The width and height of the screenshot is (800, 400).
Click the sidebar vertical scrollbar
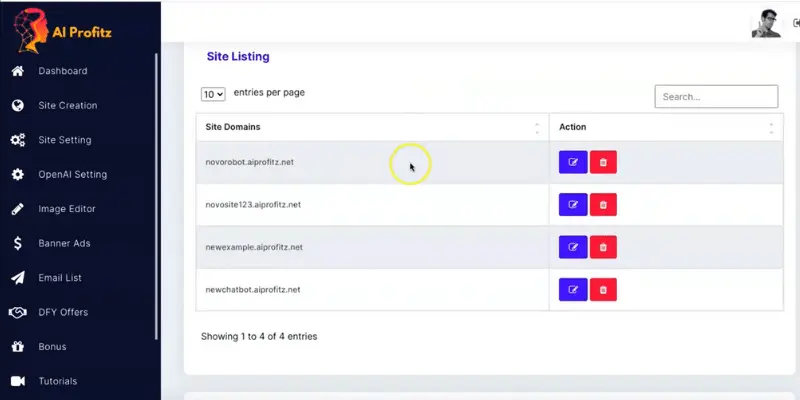[156, 196]
